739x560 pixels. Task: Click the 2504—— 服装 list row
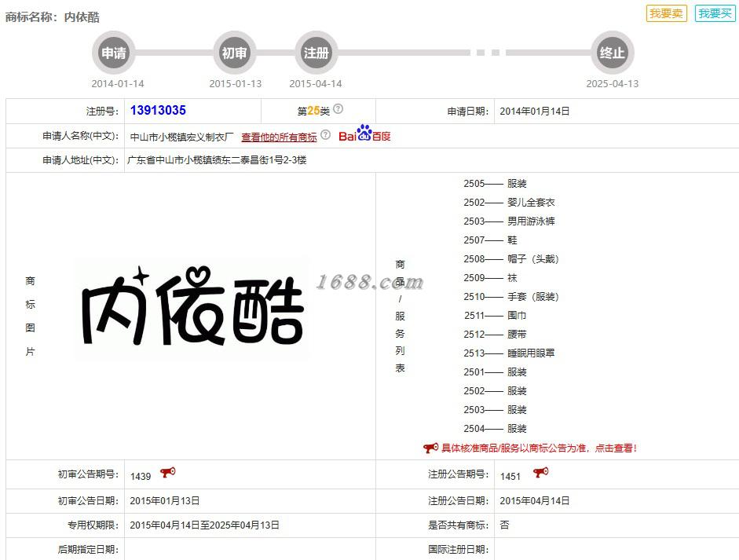click(495, 429)
